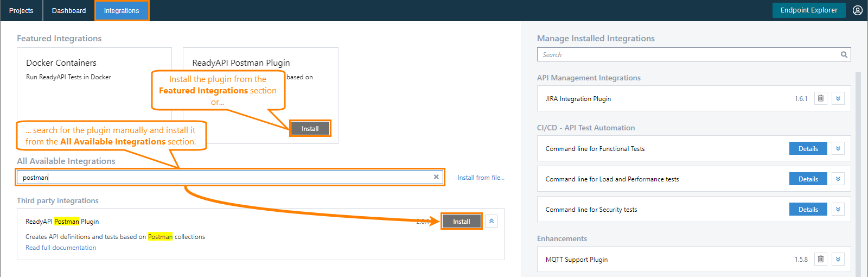Click the CI/CD - API Test Automation heading
The width and height of the screenshot is (868, 277).
pyautogui.click(x=586, y=128)
